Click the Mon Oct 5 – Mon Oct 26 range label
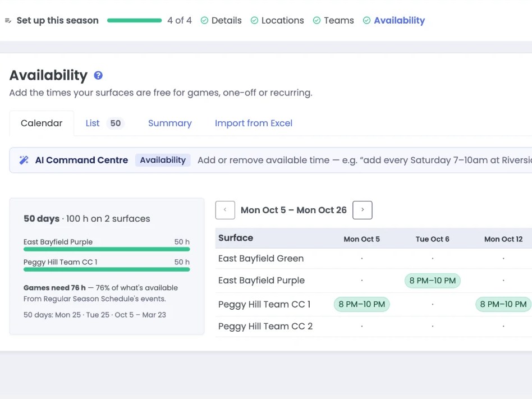The image size is (532, 399). click(294, 210)
